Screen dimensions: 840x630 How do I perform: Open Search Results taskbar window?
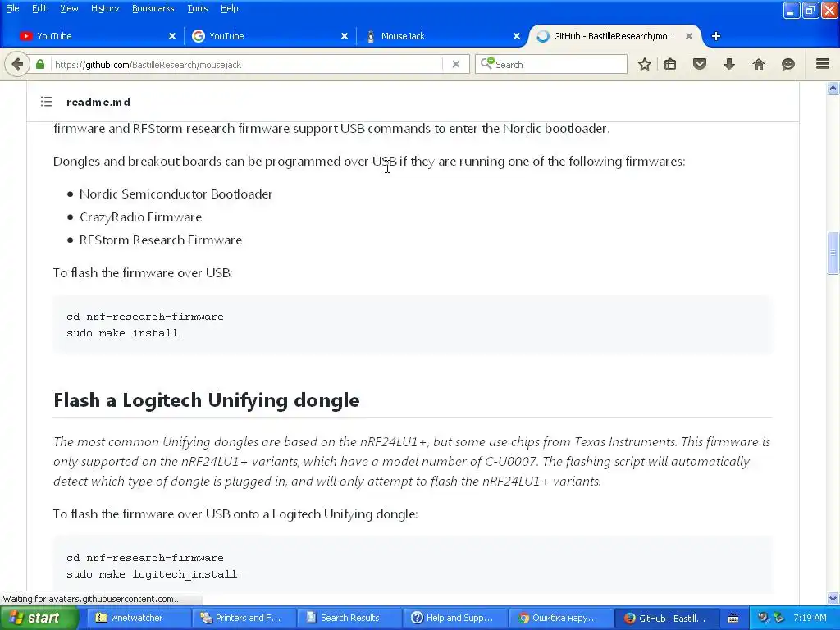point(349,618)
